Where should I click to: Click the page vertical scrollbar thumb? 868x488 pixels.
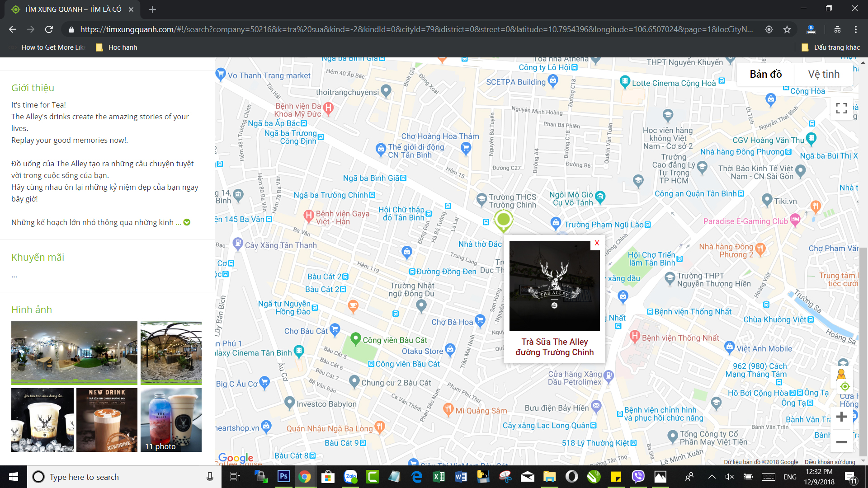click(x=863, y=352)
